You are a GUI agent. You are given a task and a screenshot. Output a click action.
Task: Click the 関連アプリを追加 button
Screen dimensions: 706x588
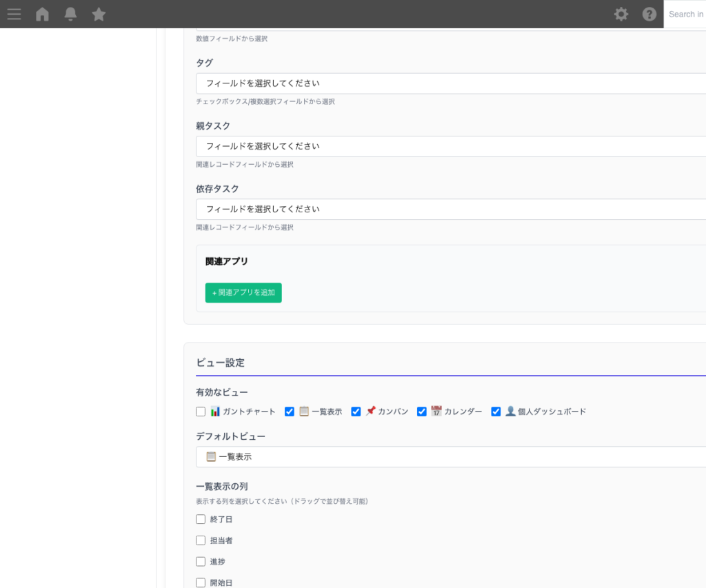(x=243, y=292)
